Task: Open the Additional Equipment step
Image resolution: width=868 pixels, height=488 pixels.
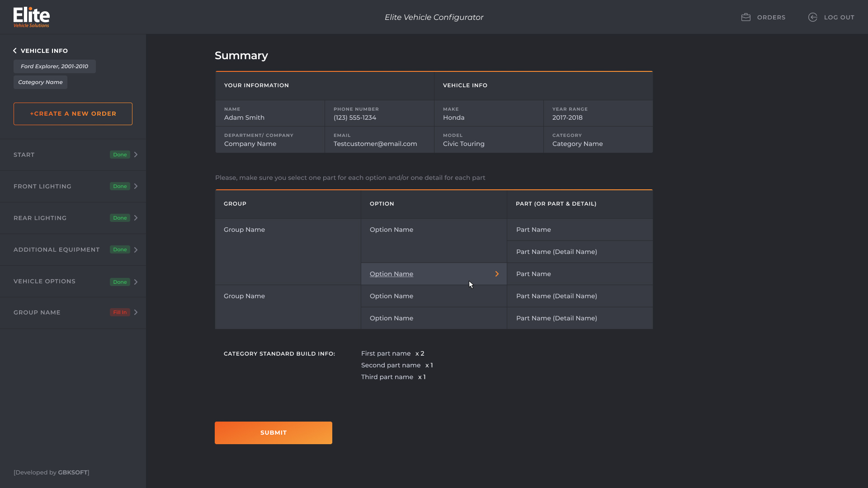Action: (73, 249)
